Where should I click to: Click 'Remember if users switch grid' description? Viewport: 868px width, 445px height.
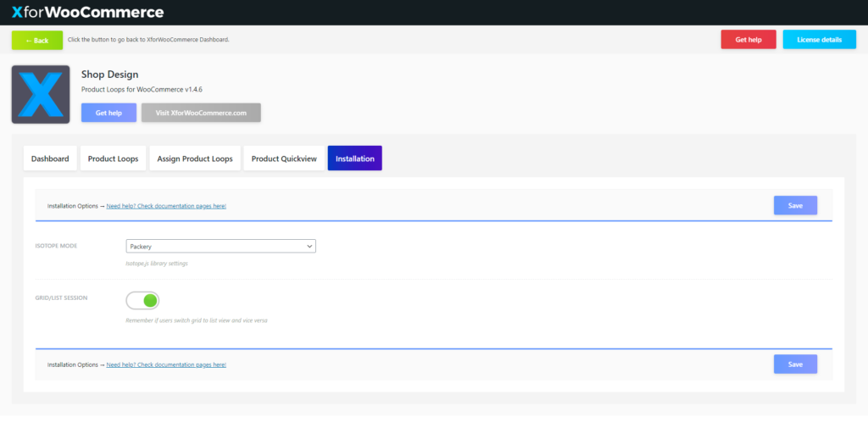(197, 320)
